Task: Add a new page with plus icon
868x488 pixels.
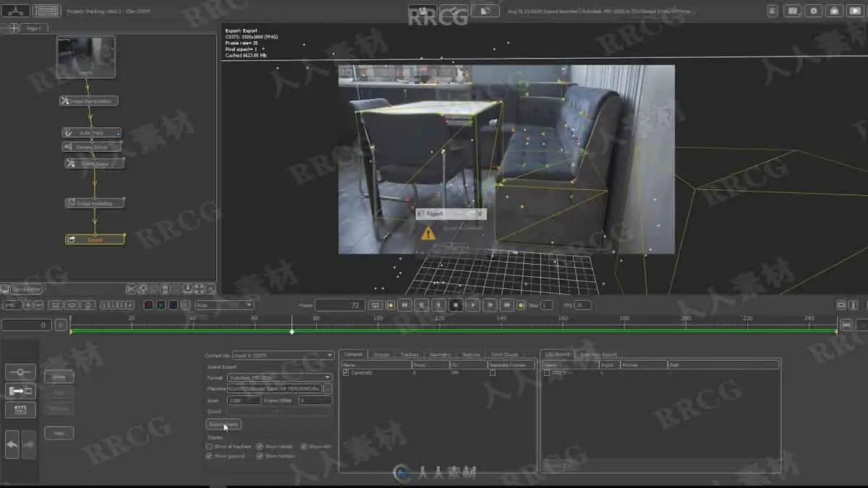Action: coord(14,28)
